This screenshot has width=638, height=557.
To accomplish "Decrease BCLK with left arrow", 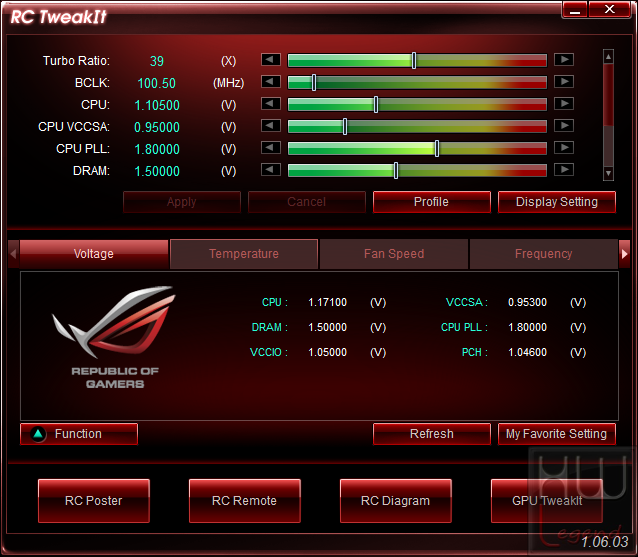I will pyautogui.click(x=271, y=82).
